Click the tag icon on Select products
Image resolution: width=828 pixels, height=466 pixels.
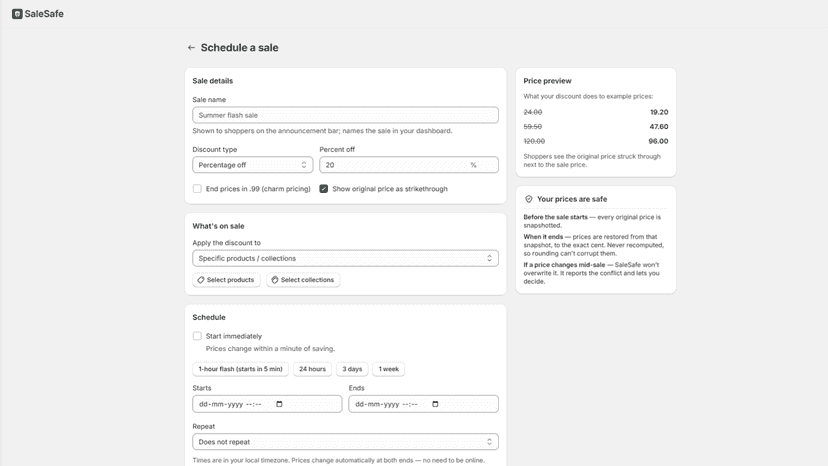(x=201, y=280)
